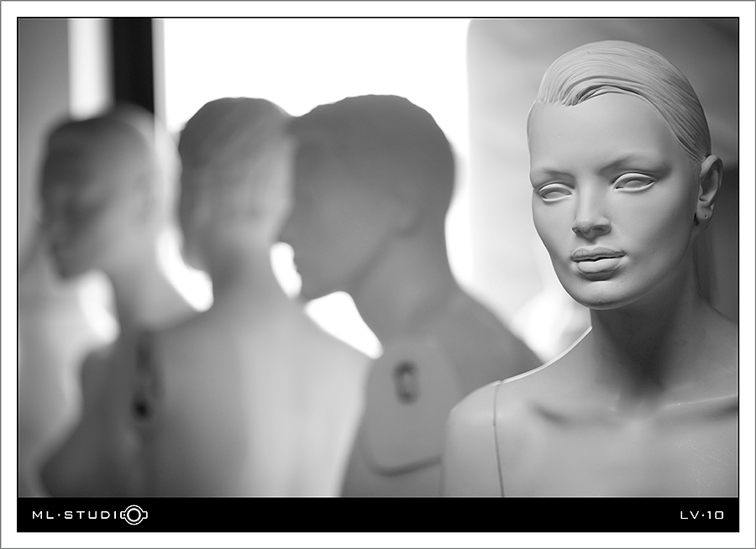Click the ML·STUDIO circular logo icon
This screenshot has height=549, width=756.
[134, 515]
